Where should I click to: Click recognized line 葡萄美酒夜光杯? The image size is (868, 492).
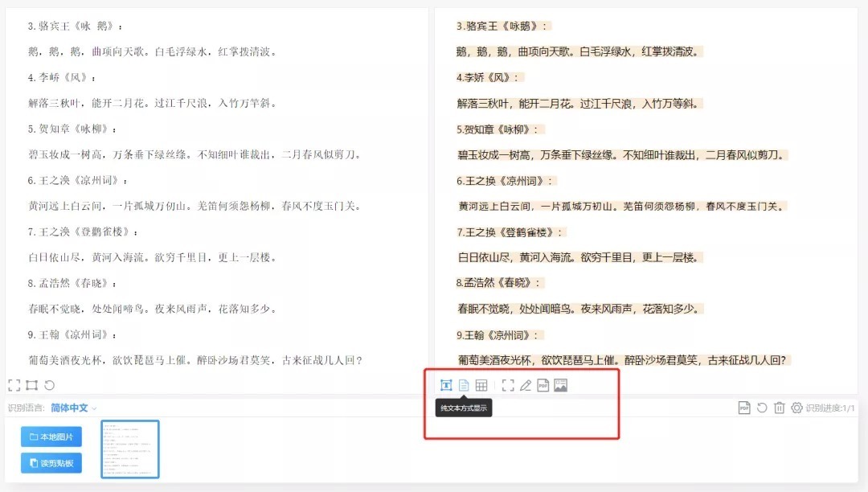[x=624, y=360]
